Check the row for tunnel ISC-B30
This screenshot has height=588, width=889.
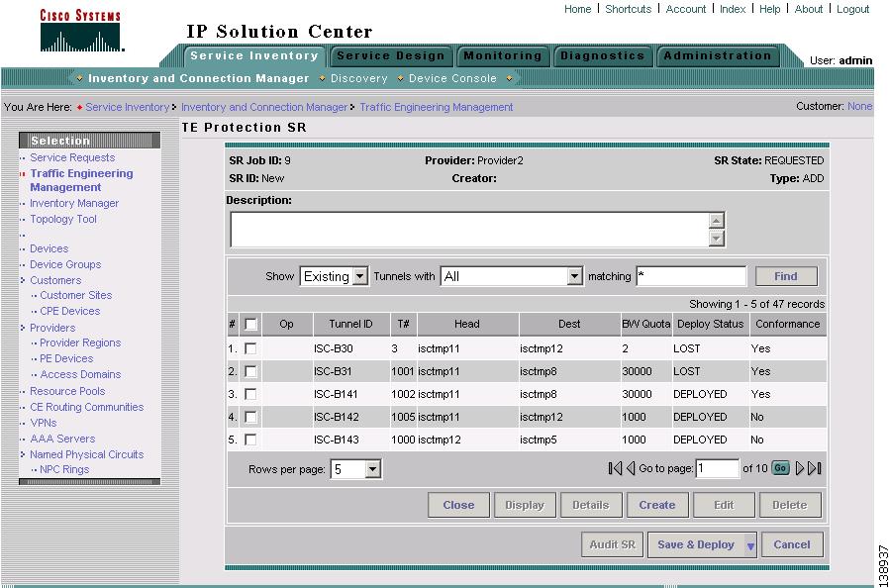250,348
